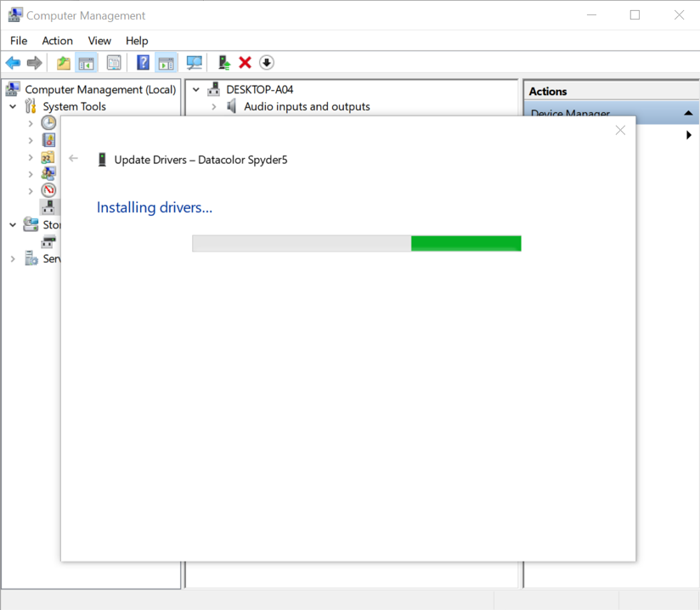Image resolution: width=700 pixels, height=610 pixels.
Task: Toggle Show/Hide Action Pane toolbar icon
Action: pyautogui.click(x=166, y=63)
